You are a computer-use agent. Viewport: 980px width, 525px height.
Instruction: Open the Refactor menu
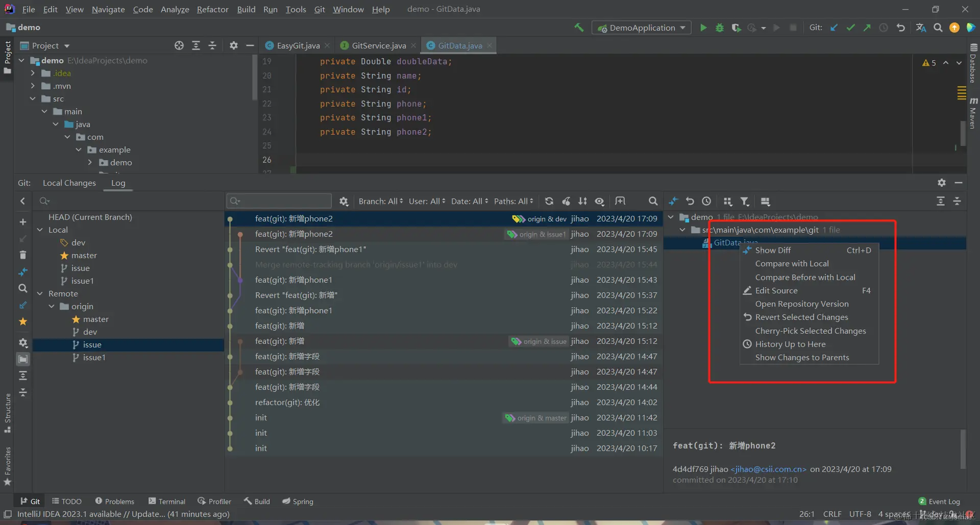[x=212, y=9]
